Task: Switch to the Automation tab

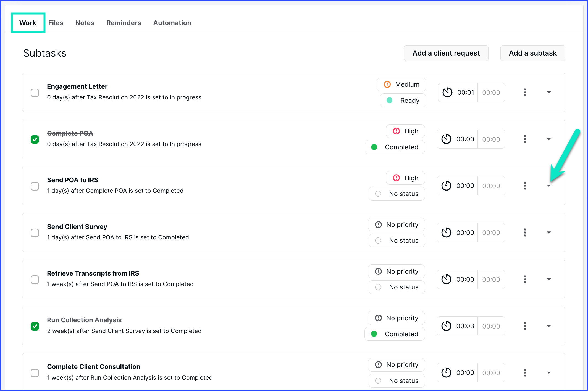Action: 172,23
